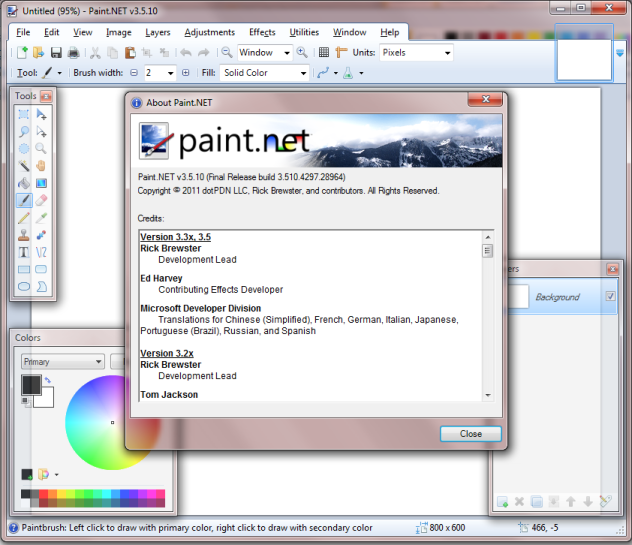
Task: Toggle Background layer visibility checkbox
Action: 610,296
